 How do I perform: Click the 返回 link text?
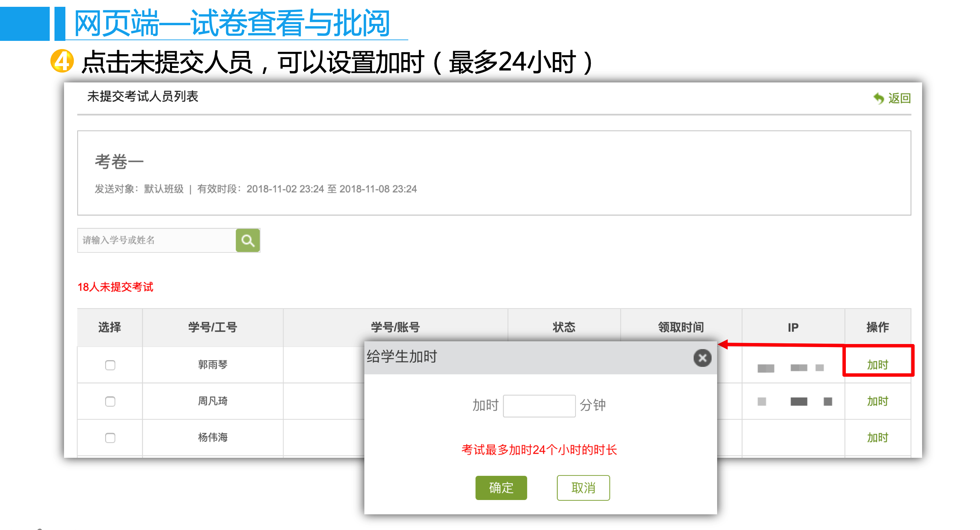pyautogui.click(x=899, y=98)
